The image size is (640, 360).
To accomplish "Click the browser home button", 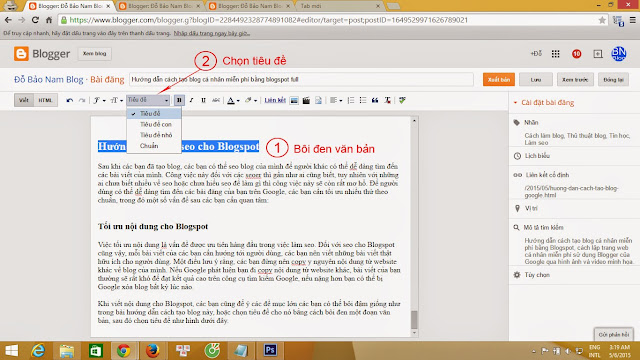I will (x=49, y=20).
